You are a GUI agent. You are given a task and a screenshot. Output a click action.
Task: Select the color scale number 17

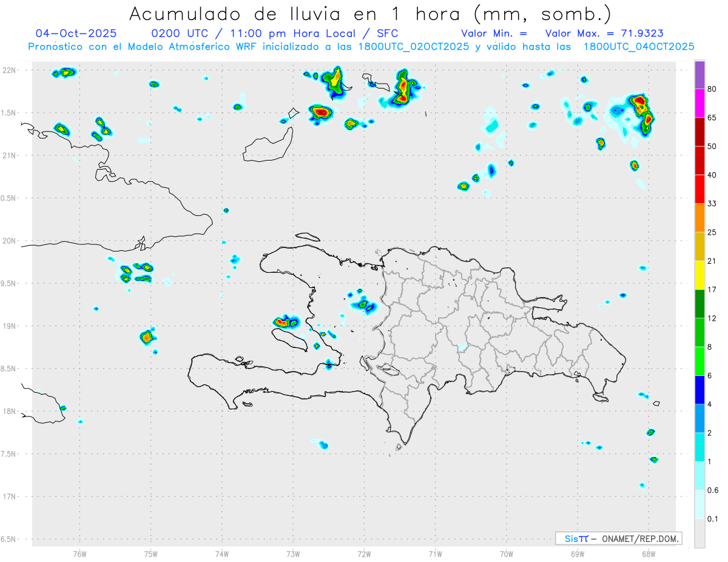pyautogui.click(x=712, y=290)
